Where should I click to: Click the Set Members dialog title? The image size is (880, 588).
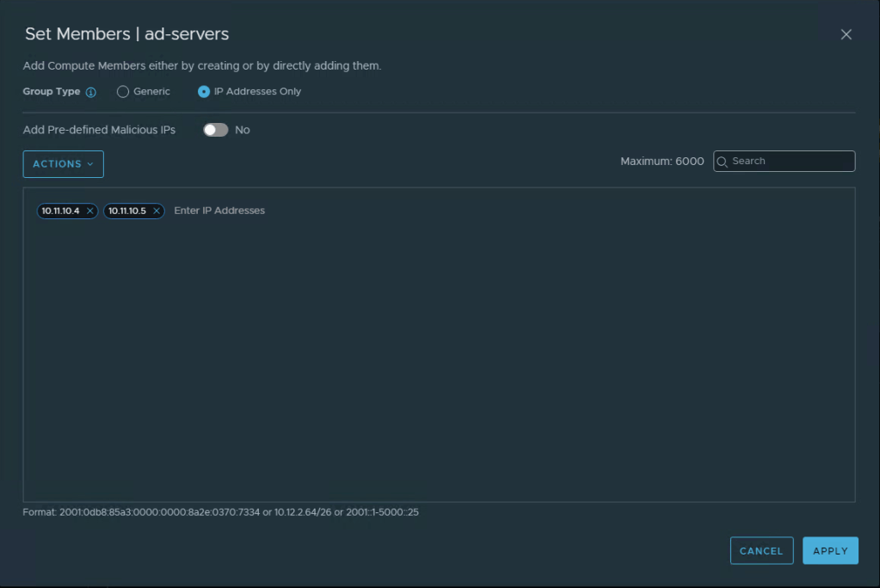[x=126, y=34]
